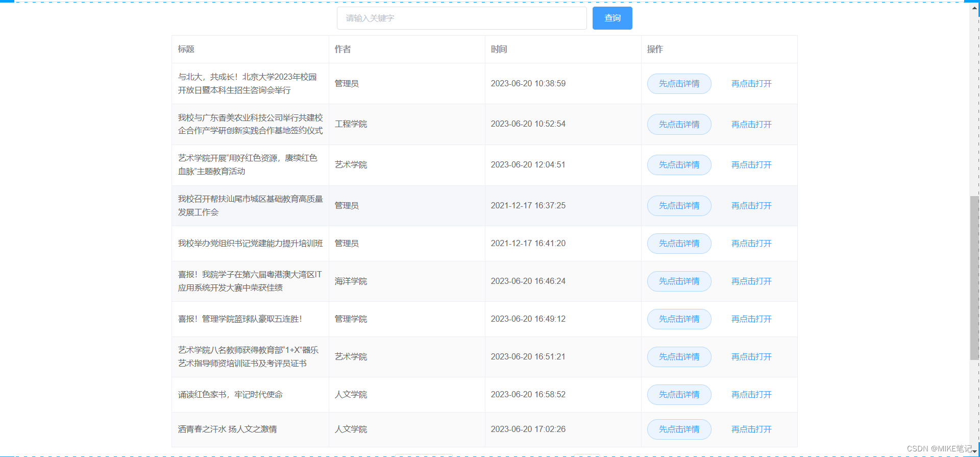Click 再点击打开 for the 北京大学2023年校园开放日 row
This screenshot has width=980, height=457.
[x=751, y=83]
